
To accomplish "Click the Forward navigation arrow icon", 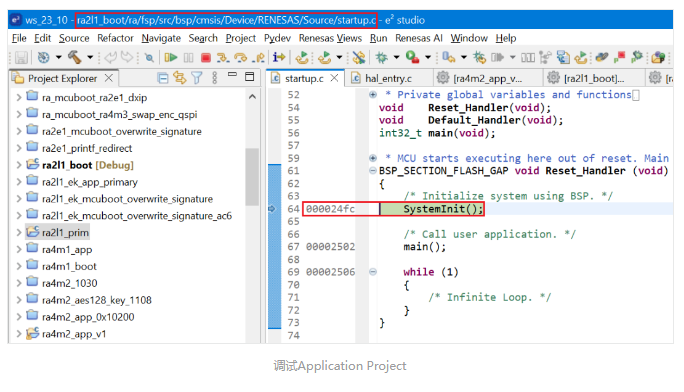I will coord(127,57).
